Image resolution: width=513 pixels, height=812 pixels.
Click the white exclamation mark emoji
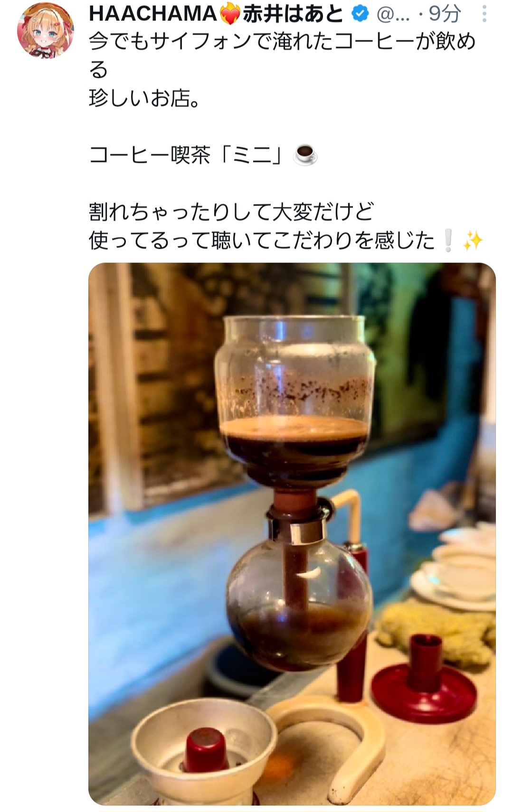pos(447,241)
